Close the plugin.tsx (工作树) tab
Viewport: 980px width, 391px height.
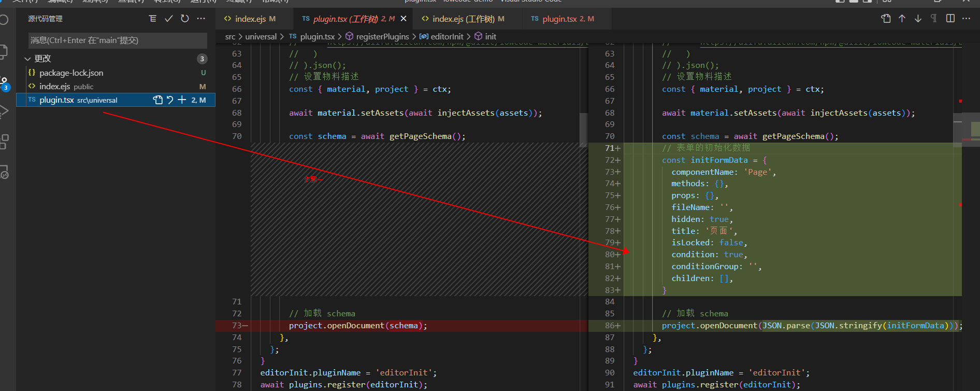click(x=403, y=19)
